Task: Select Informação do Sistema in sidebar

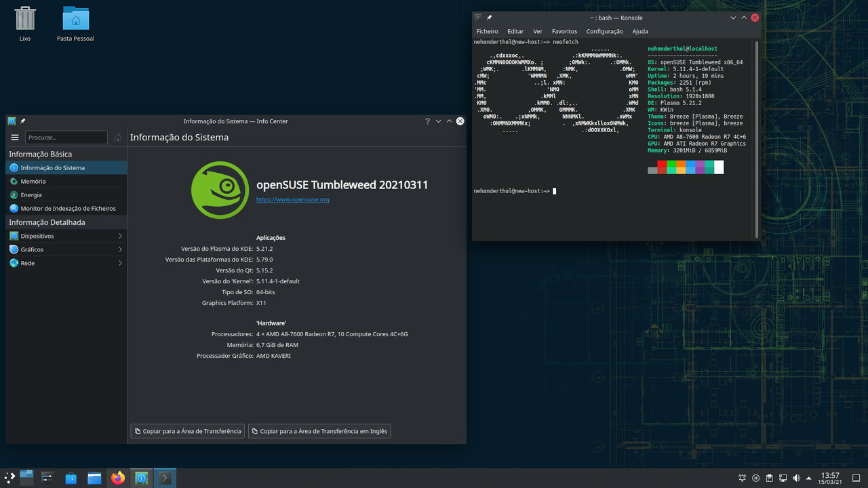Action: (x=66, y=167)
